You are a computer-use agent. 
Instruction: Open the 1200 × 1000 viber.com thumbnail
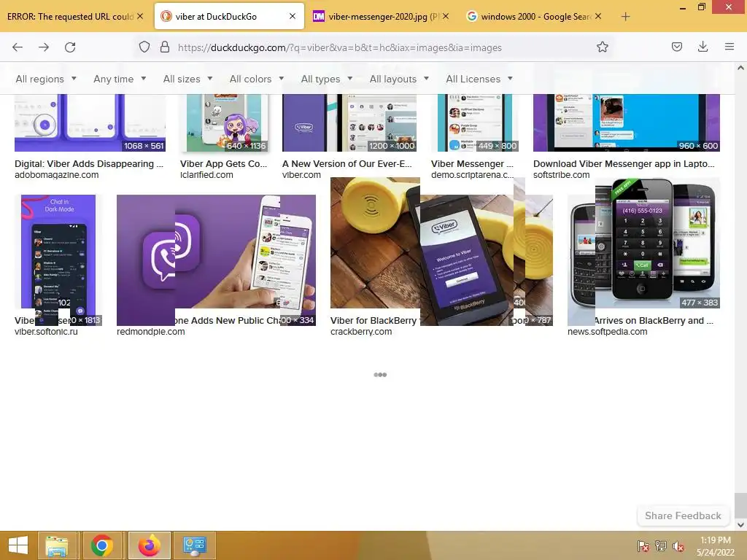coord(349,122)
